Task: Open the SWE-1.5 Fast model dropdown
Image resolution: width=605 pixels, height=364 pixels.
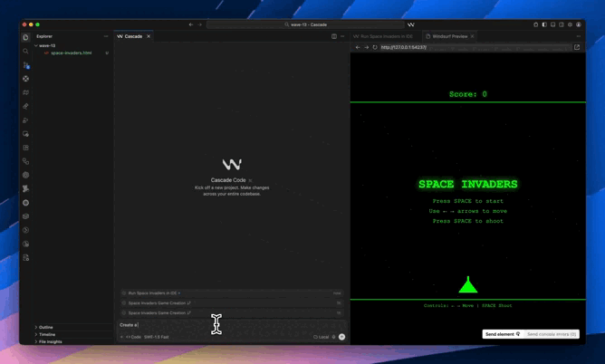Action: click(158, 337)
